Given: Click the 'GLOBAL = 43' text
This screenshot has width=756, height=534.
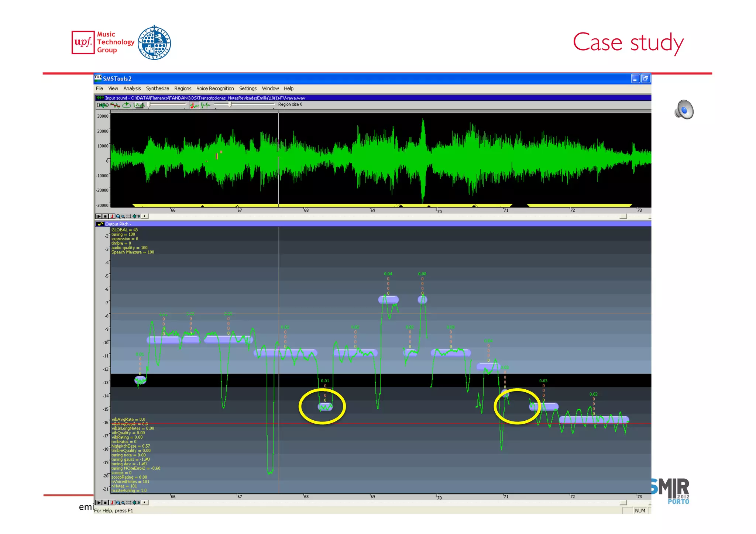Looking at the screenshot, I should (x=124, y=230).
